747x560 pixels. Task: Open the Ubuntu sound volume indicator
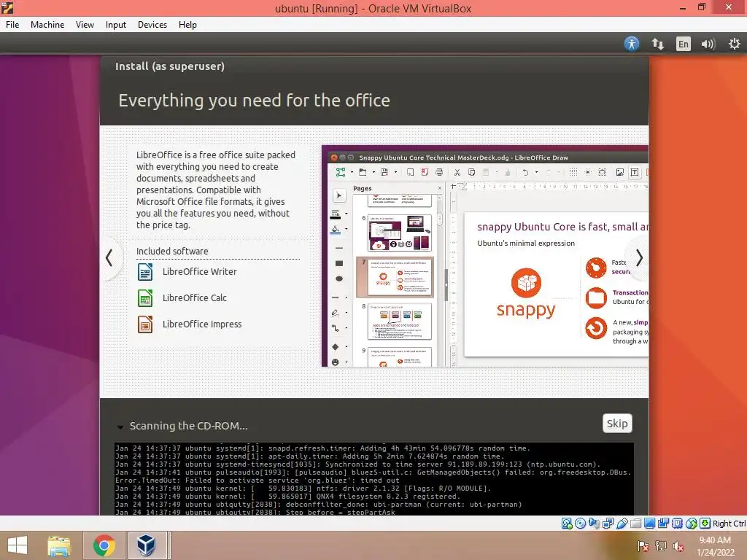[x=708, y=44]
